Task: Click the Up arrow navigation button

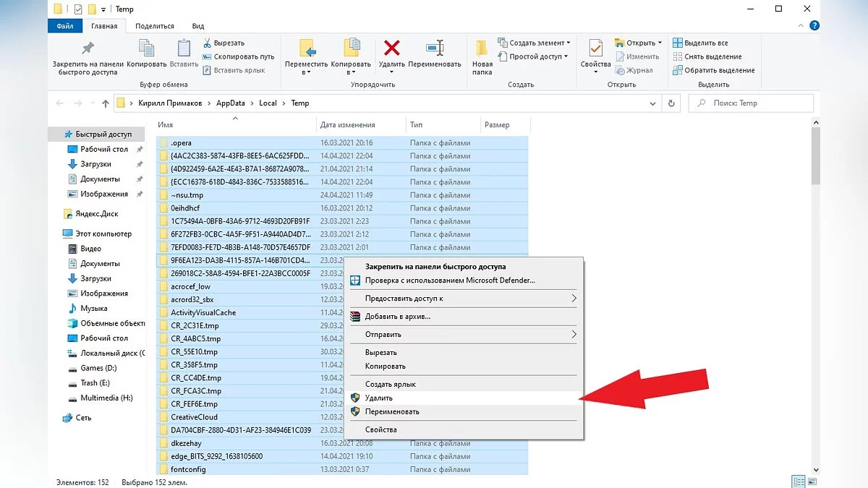Action: click(x=106, y=103)
